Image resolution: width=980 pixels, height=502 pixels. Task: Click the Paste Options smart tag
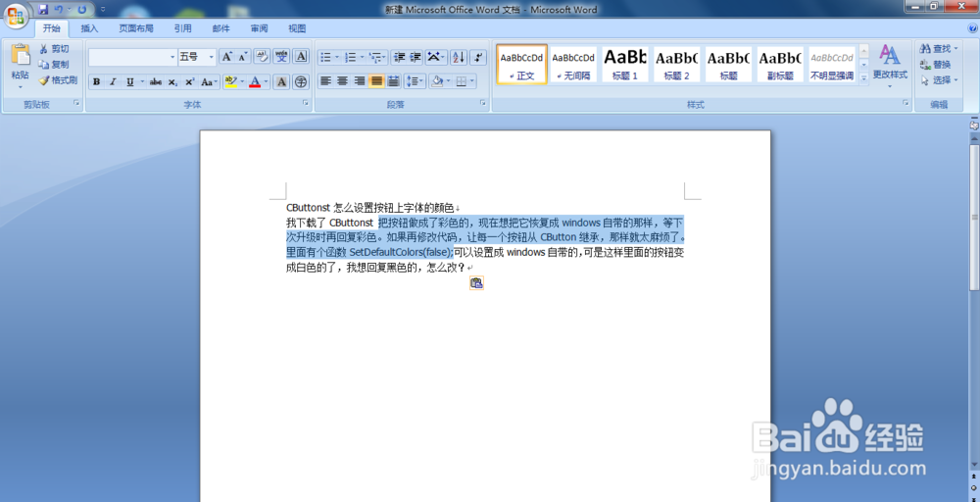tap(476, 283)
